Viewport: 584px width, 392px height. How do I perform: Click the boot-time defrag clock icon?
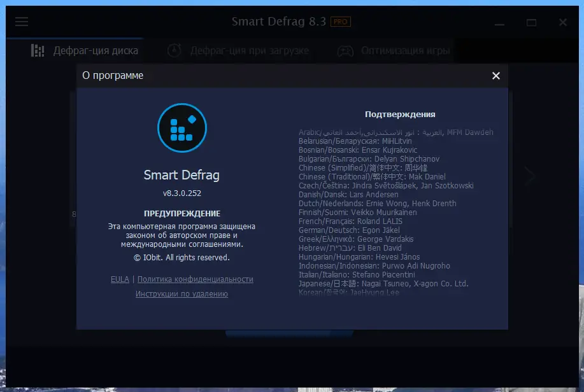tap(174, 50)
